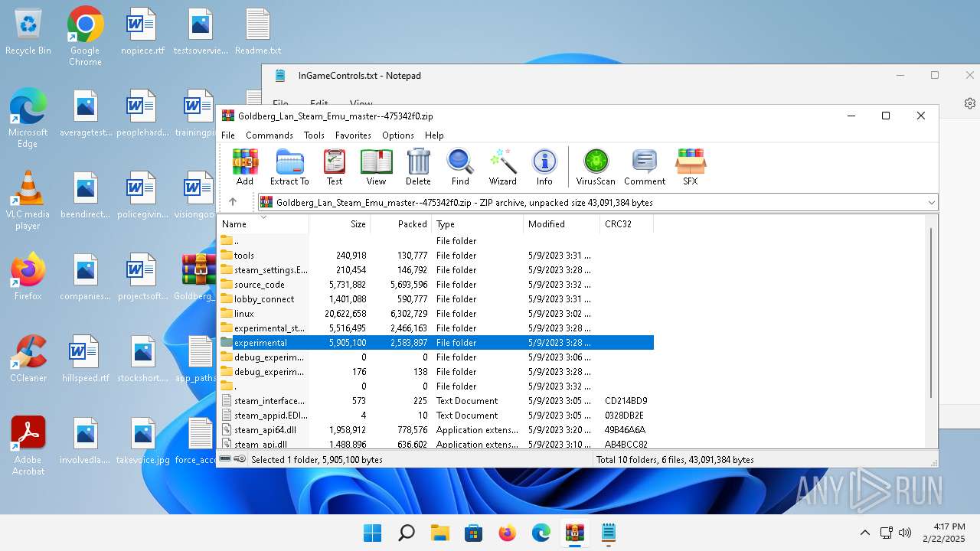The height and width of the screenshot is (551, 980).
Task: Sort by the Packed column header
Action: pyautogui.click(x=401, y=224)
